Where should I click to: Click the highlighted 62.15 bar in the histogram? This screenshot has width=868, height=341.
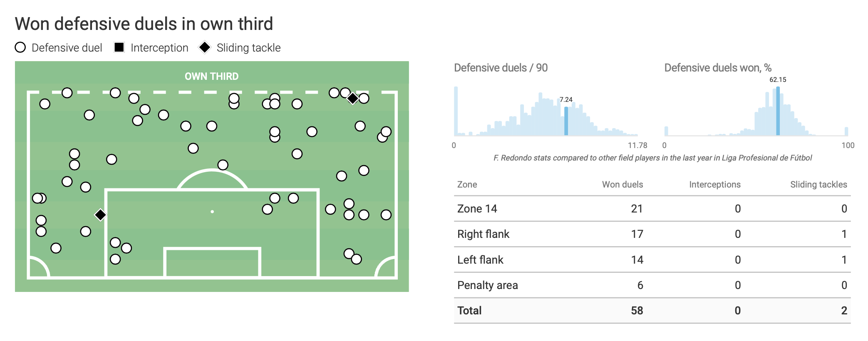(x=778, y=111)
